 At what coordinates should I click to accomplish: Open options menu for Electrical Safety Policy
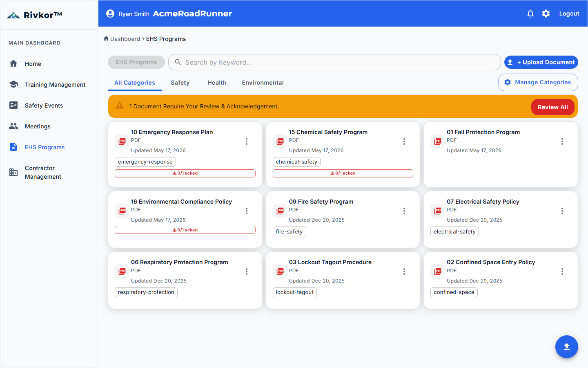[562, 211]
